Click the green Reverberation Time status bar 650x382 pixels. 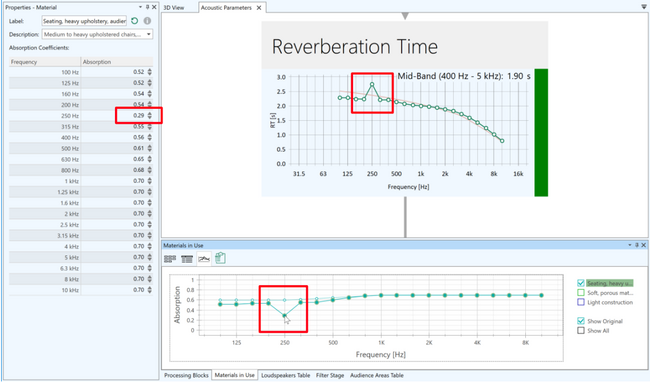click(x=541, y=133)
